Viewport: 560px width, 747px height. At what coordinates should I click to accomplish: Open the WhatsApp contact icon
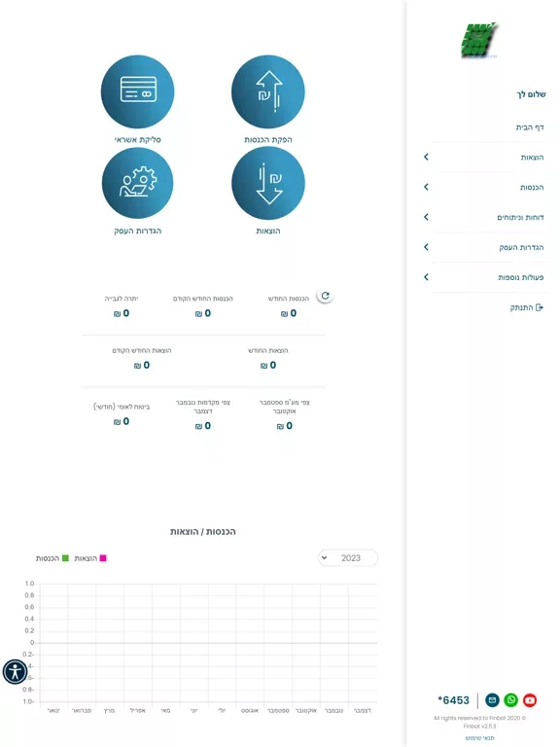tap(511, 700)
